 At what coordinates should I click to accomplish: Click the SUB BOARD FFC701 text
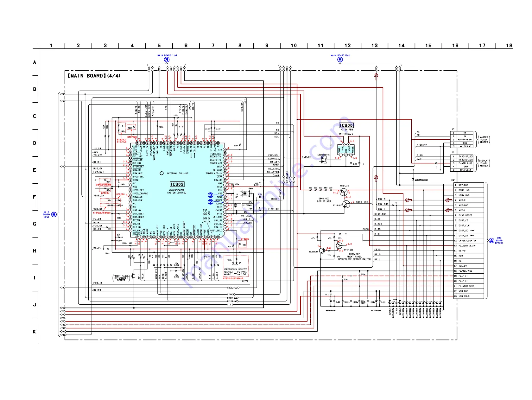499,241
